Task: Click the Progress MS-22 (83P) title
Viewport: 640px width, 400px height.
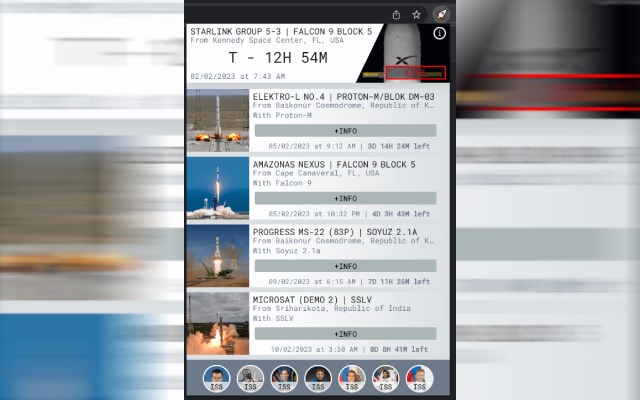Action: coord(335,232)
